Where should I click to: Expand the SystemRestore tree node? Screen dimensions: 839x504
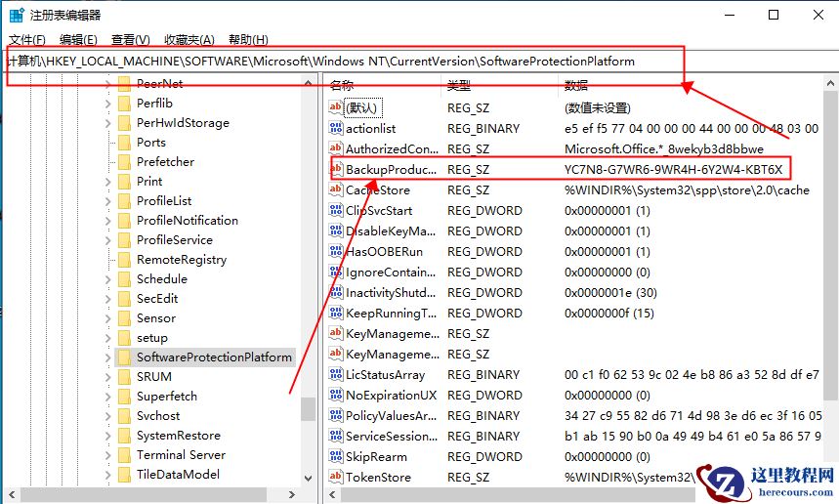click(x=108, y=436)
